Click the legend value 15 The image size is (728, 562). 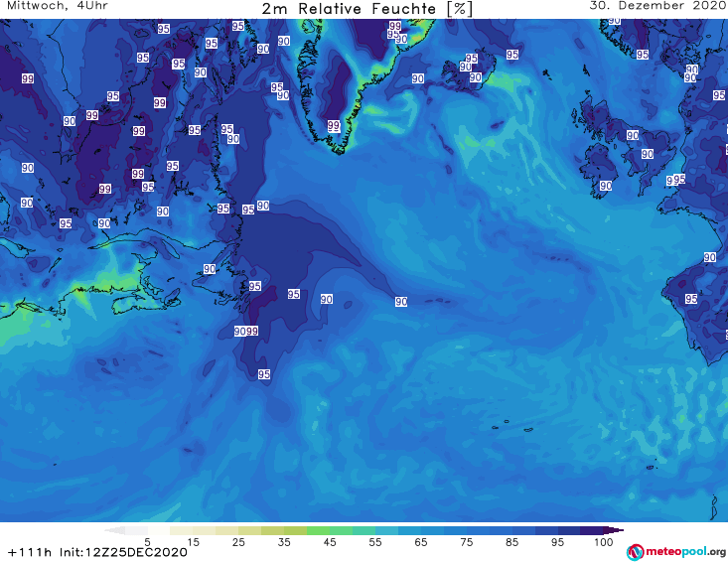point(193,542)
